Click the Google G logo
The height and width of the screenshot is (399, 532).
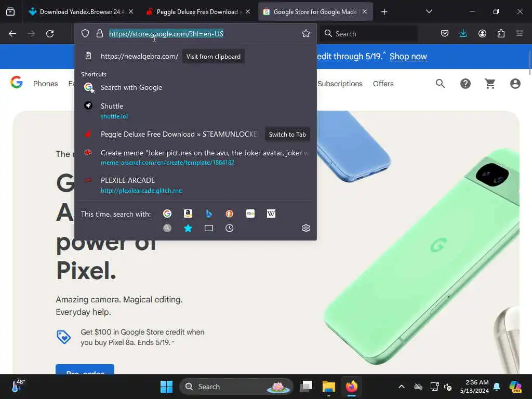(16, 82)
